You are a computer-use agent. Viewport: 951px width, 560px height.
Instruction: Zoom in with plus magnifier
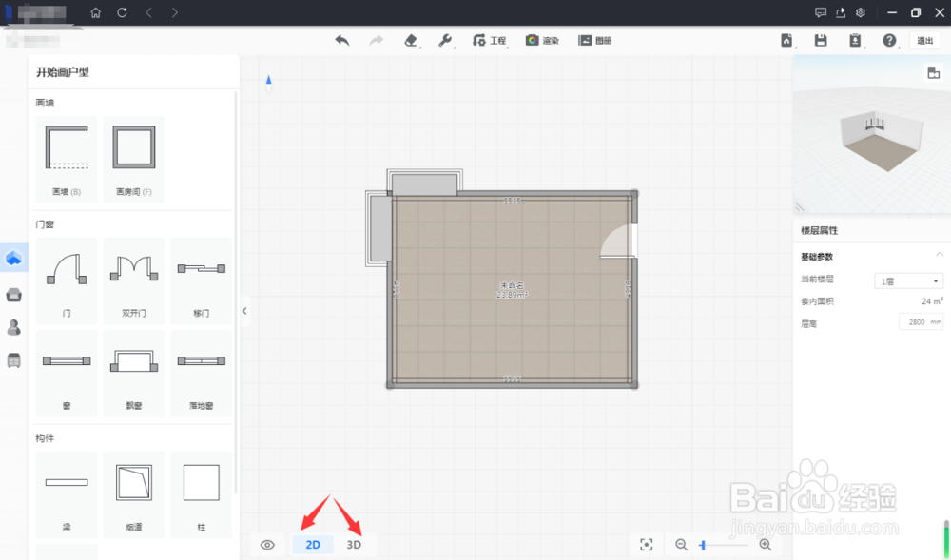766,544
